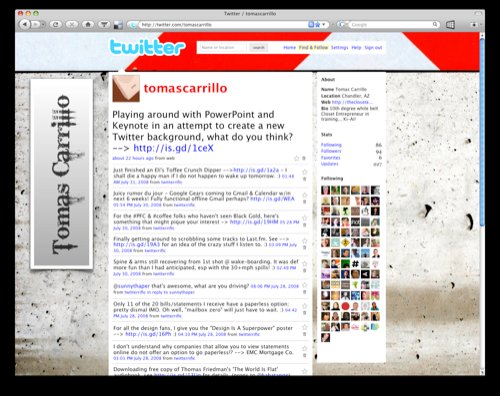Viewport: 500px width, 396px height.
Task: Click the RSS feed icon in address bar
Action: point(311,24)
